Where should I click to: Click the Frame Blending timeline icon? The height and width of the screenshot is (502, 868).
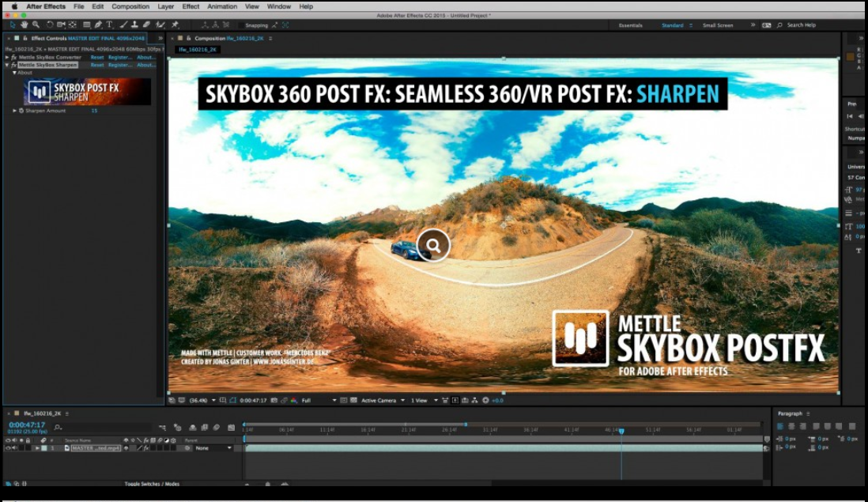click(x=205, y=428)
